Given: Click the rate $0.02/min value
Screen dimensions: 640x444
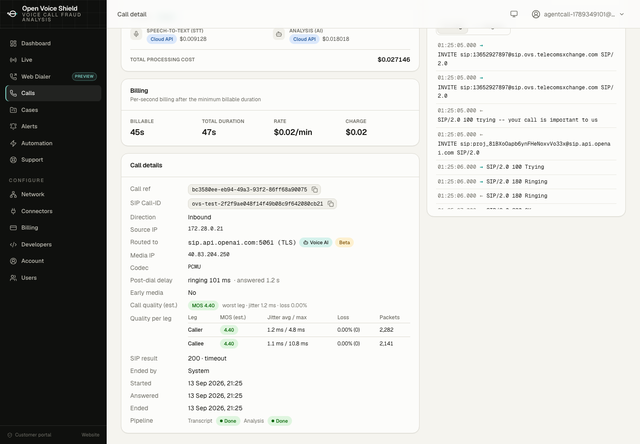Looking at the screenshot, I should (293, 132).
